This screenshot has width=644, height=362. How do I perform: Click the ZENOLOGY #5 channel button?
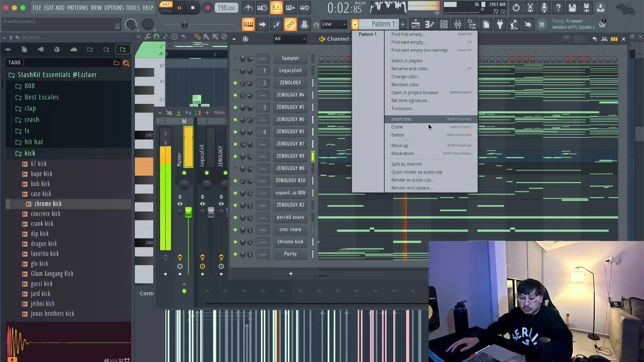pos(290,107)
